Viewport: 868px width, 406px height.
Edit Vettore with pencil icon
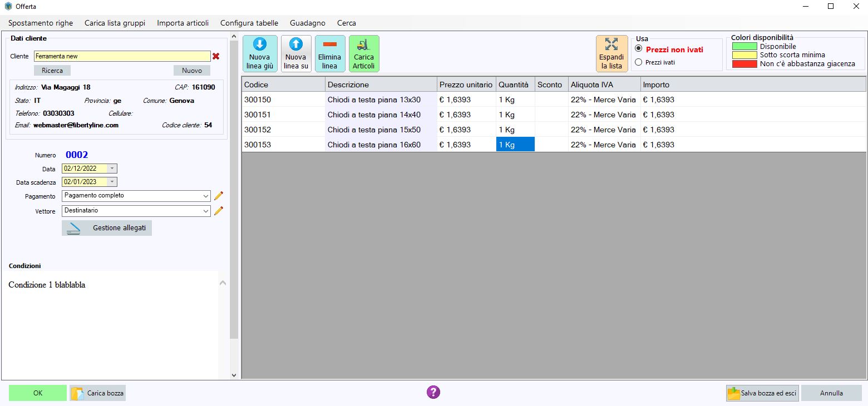[x=219, y=211]
